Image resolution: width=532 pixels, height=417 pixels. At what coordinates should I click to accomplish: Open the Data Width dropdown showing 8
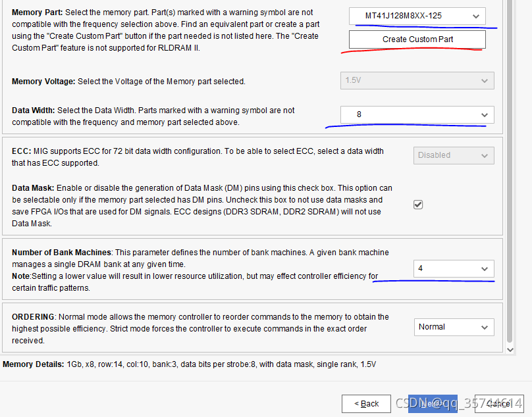click(x=417, y=114)
